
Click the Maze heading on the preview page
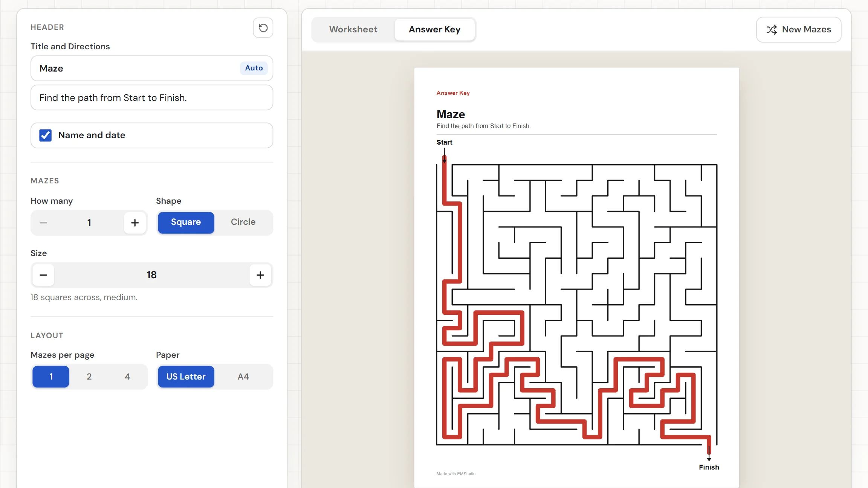[451, 114]
